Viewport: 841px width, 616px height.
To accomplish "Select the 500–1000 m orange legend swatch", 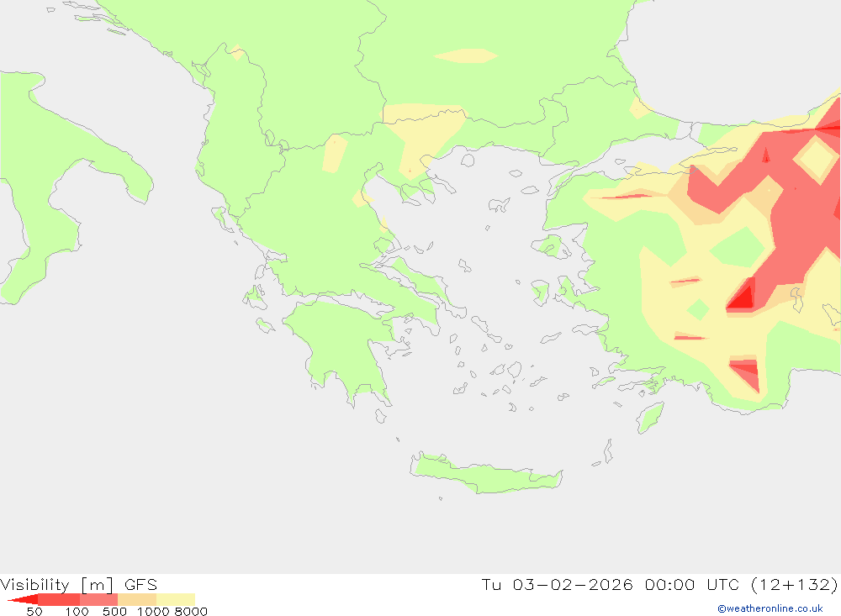I will pos(137,599).
